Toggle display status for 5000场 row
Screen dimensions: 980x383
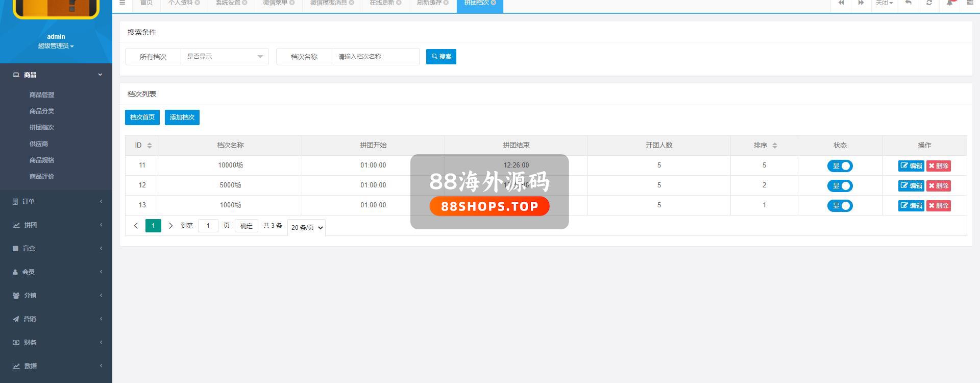point(840,186)
